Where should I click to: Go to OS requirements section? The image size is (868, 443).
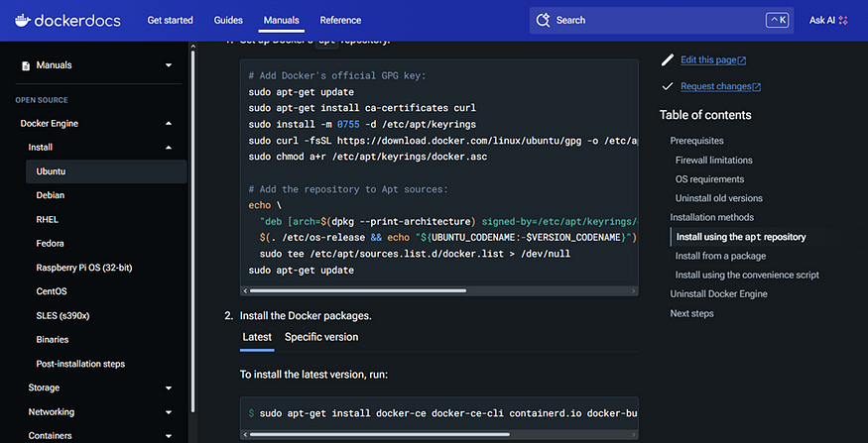(x=709, y=179)
